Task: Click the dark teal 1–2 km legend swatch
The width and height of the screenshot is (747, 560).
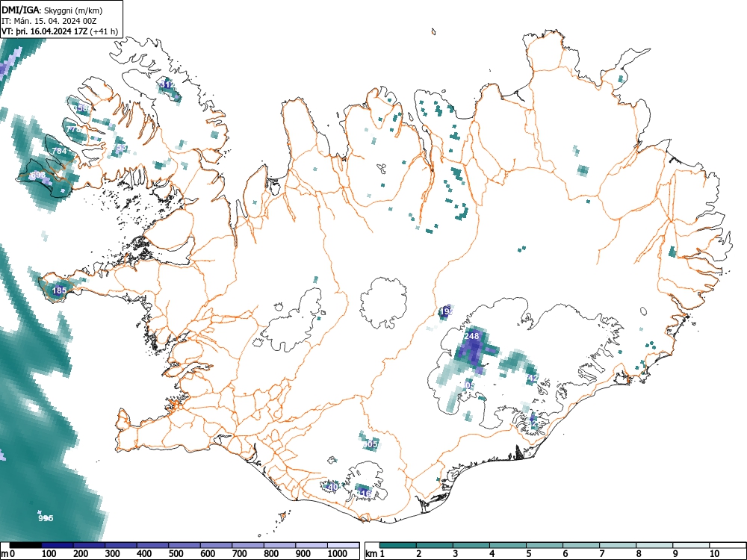Action: click(x=398, y=545)
